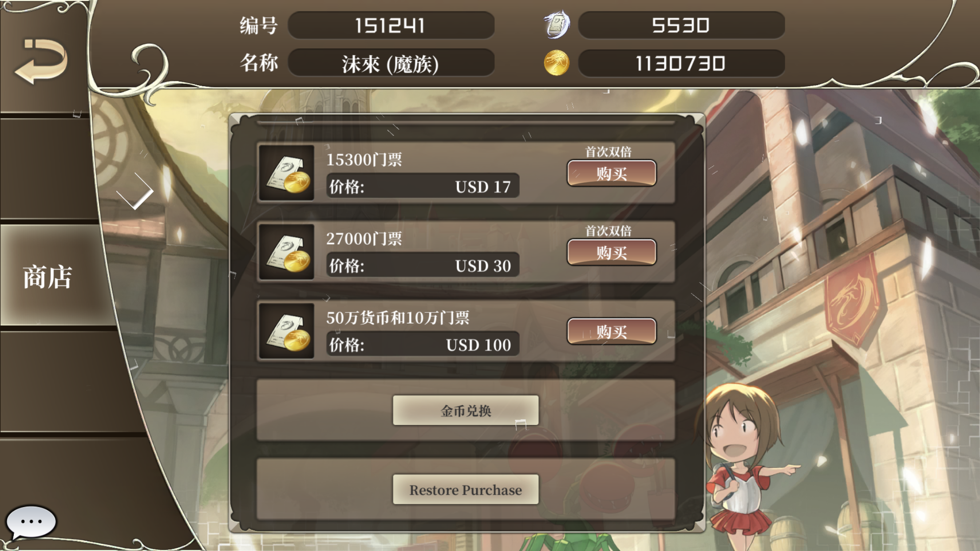Open the 商店 tab in sidebar

pos(48,276)
